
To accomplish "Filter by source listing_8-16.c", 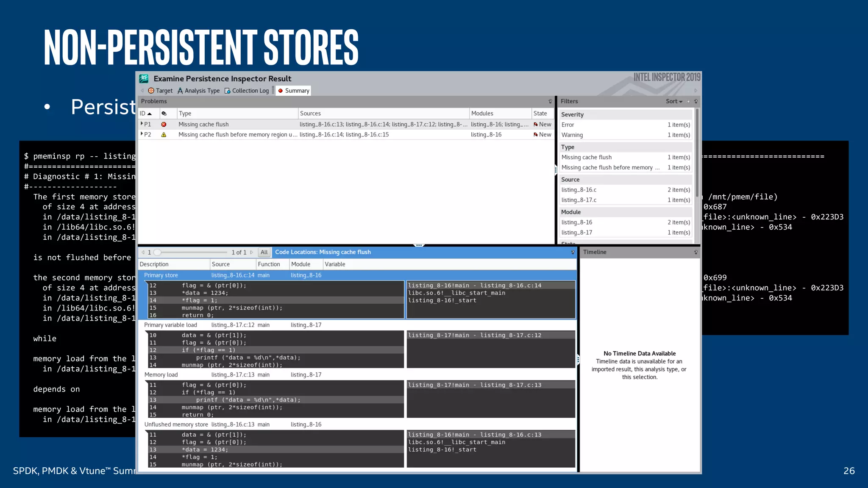I will pyautogui.click(x=626, y=190).
